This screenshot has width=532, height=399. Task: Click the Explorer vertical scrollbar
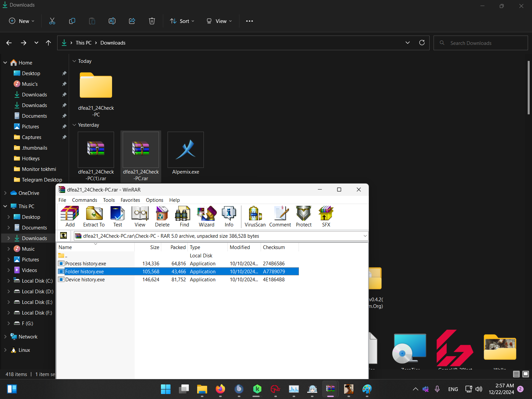pos(528,87)
